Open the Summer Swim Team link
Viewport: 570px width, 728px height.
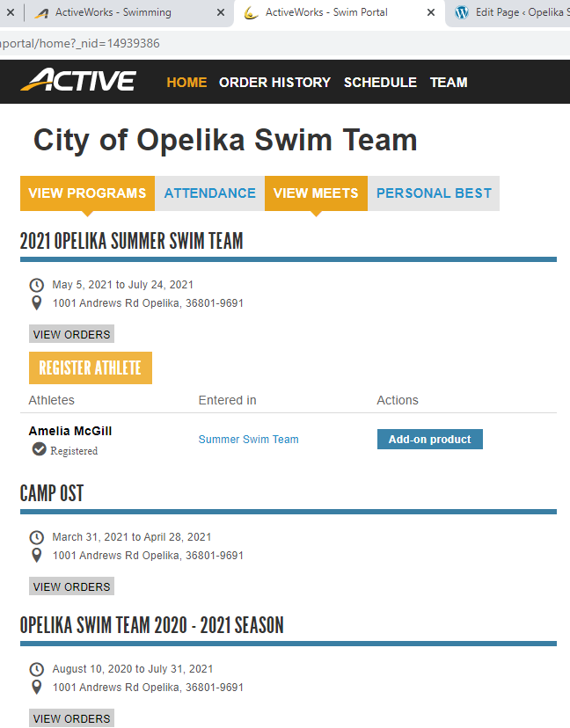tap(248, 440)
